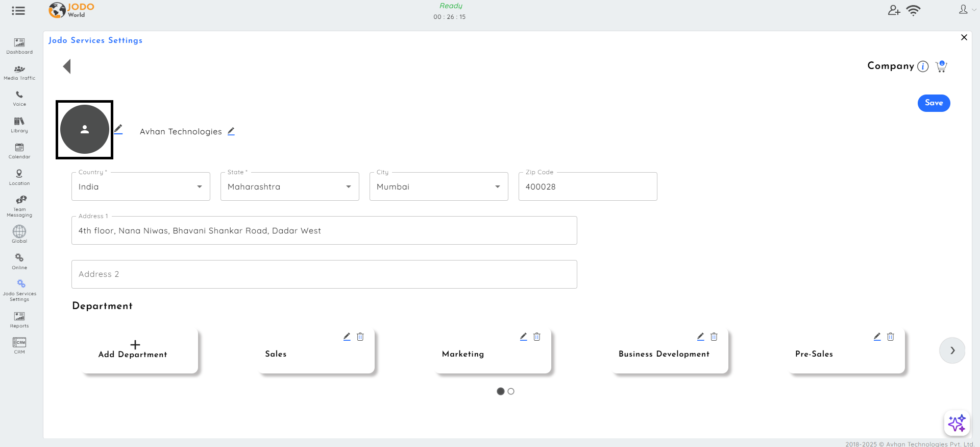This screenshot has width=980, height=447.
Task: Expand the State dropdown
Action: (290, 186)
